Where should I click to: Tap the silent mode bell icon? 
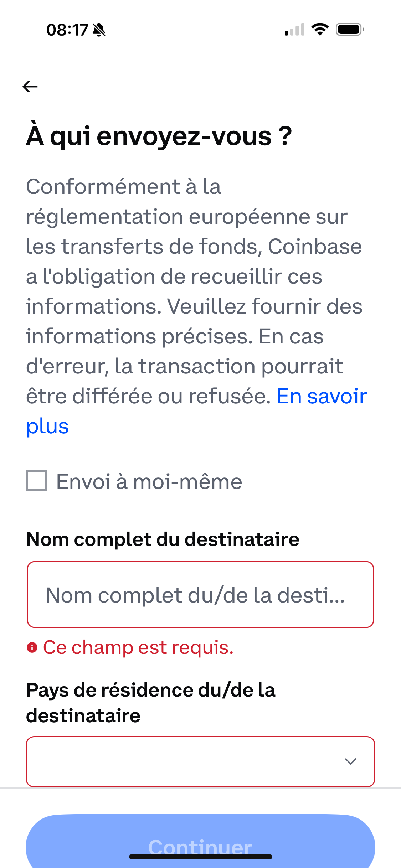click(x=99, y=30)
